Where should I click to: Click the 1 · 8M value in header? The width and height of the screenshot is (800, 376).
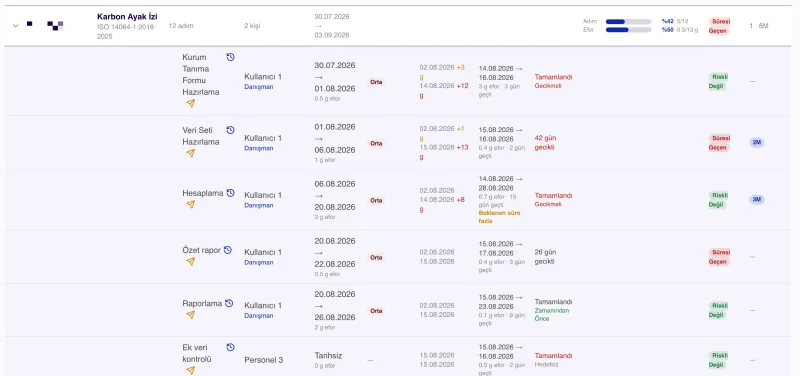click(x=759, y=26)
